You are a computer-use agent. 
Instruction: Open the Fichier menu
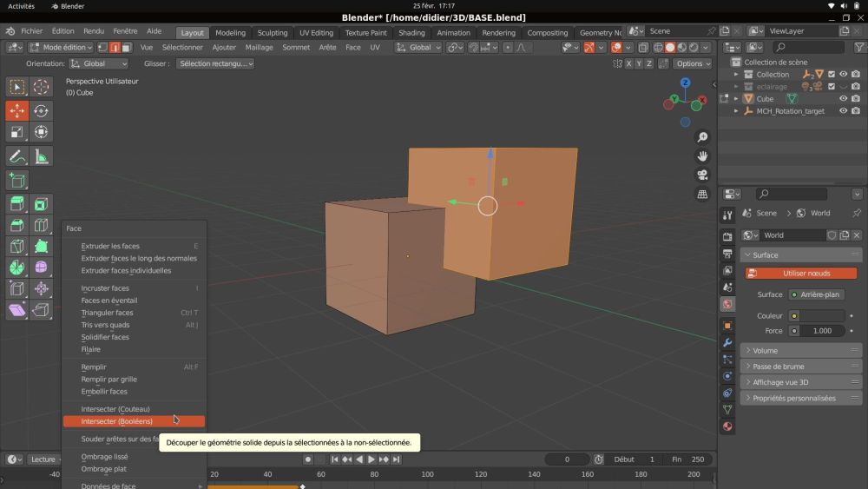coord(31,31)
